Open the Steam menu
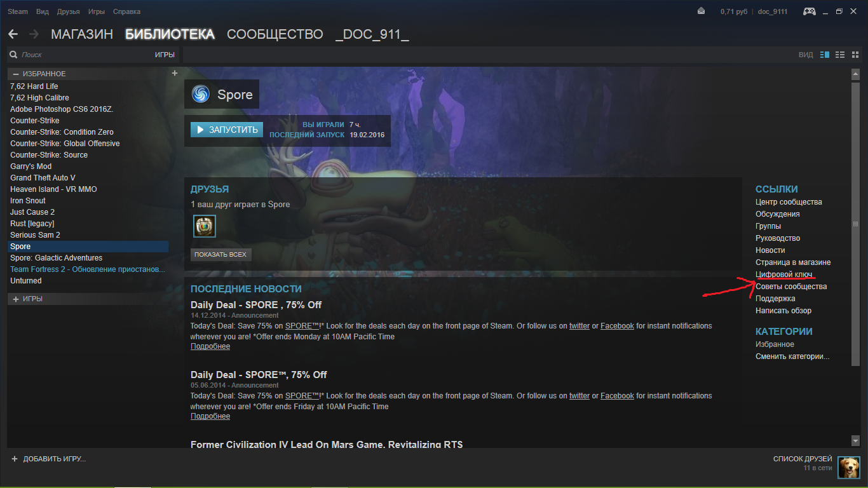 coord(18,11)
